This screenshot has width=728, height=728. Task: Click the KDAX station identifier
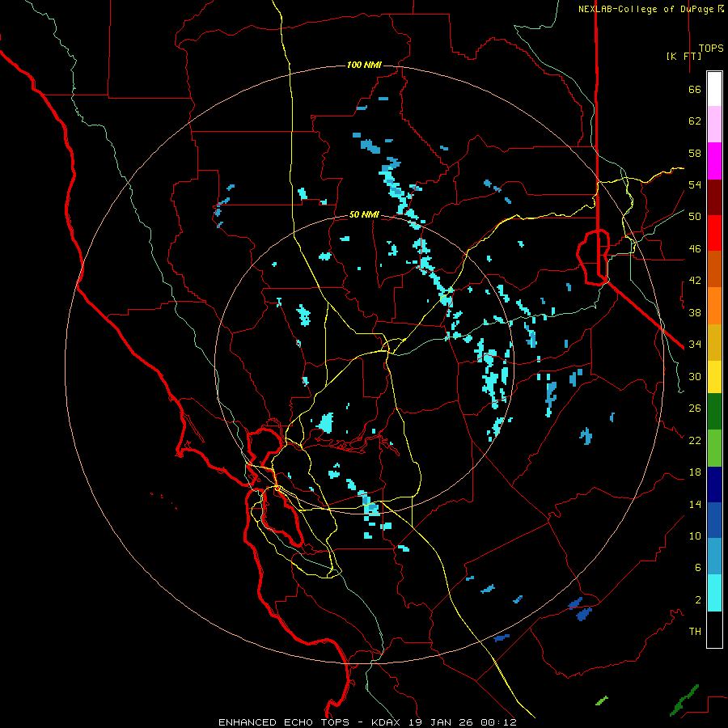click(387, 722)
